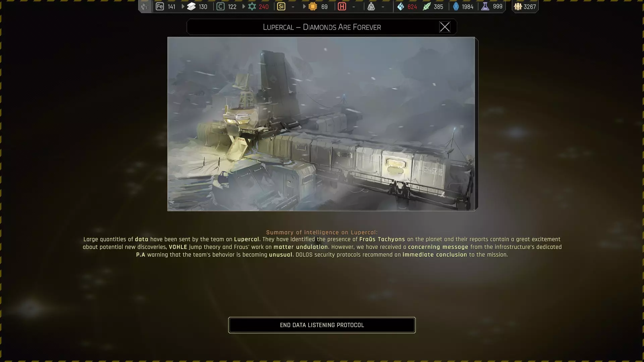Click the green gear components icon

(x=252, y=6)
